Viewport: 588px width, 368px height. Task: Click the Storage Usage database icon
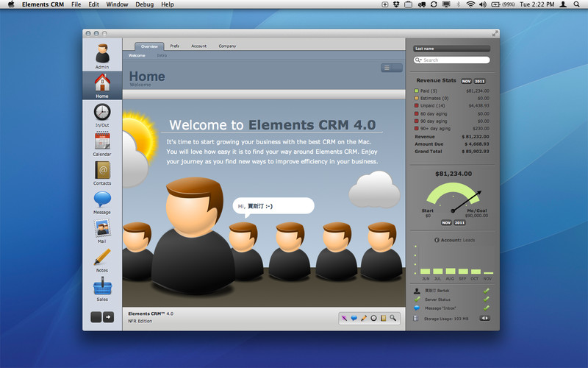click(416, 318)
